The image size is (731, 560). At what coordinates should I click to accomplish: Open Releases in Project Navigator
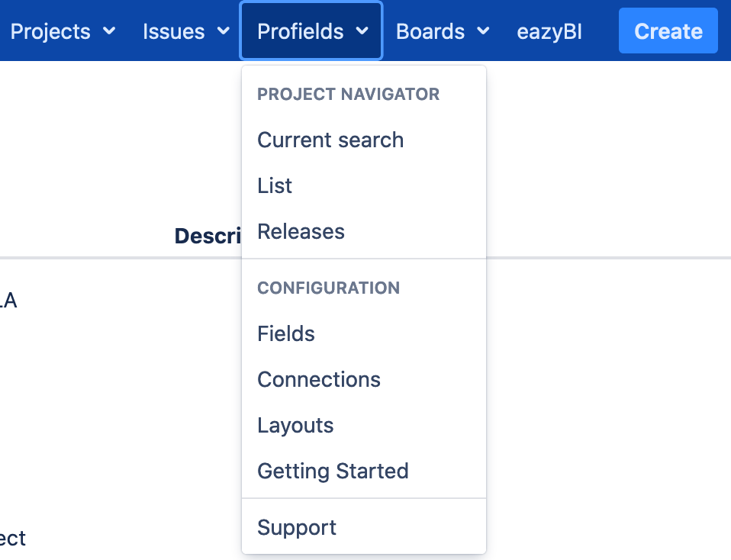(x=301, y=232)
